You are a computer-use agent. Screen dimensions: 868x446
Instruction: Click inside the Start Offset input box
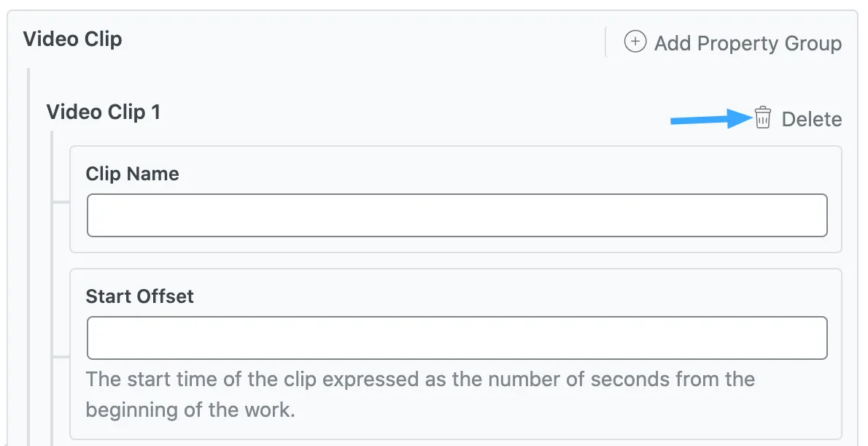[457, 338]
